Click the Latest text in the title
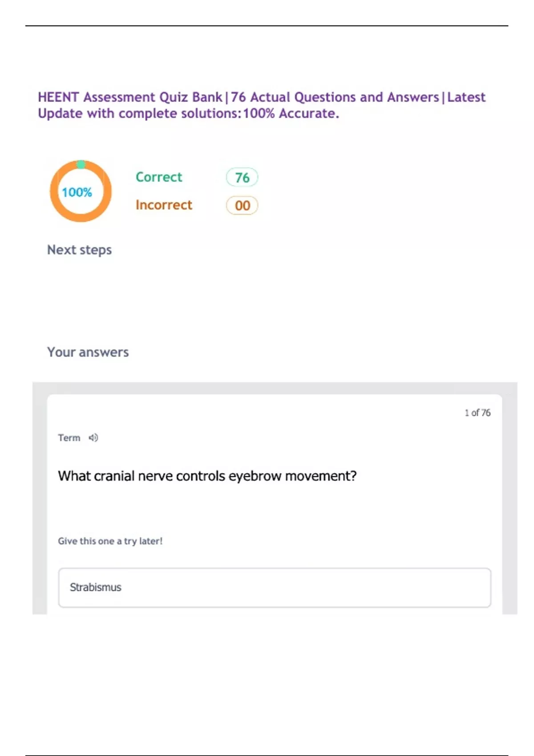 (x=466, y=97)
